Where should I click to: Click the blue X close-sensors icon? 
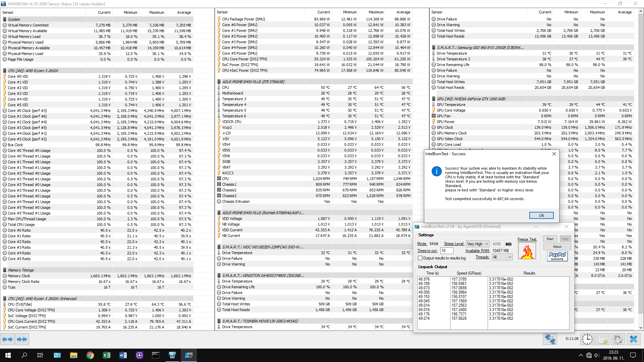[x=633, y=339]
